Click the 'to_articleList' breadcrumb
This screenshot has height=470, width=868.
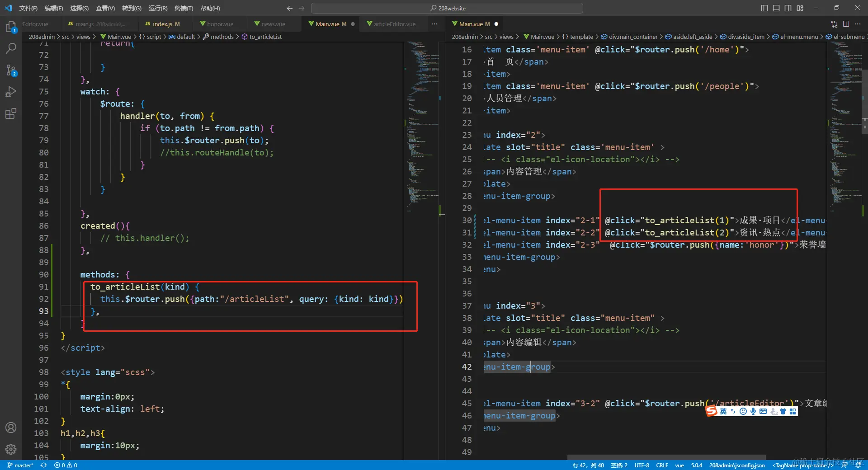tap(265, 37)
